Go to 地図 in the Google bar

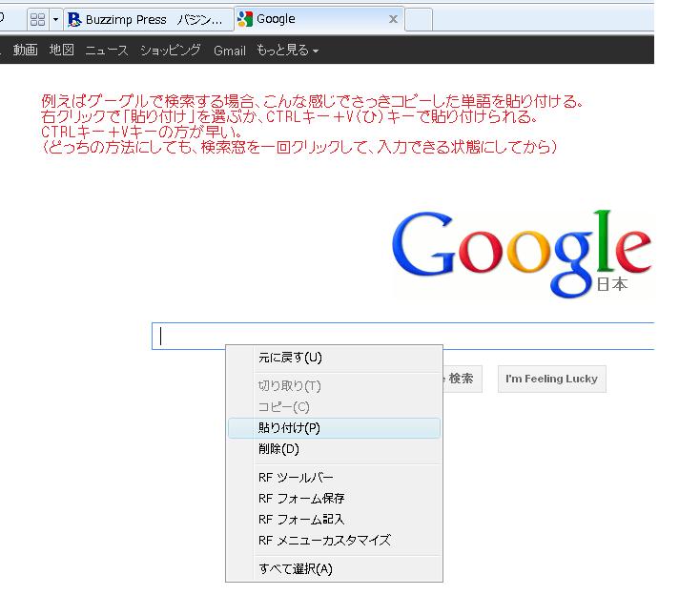(x=61, y=51)
